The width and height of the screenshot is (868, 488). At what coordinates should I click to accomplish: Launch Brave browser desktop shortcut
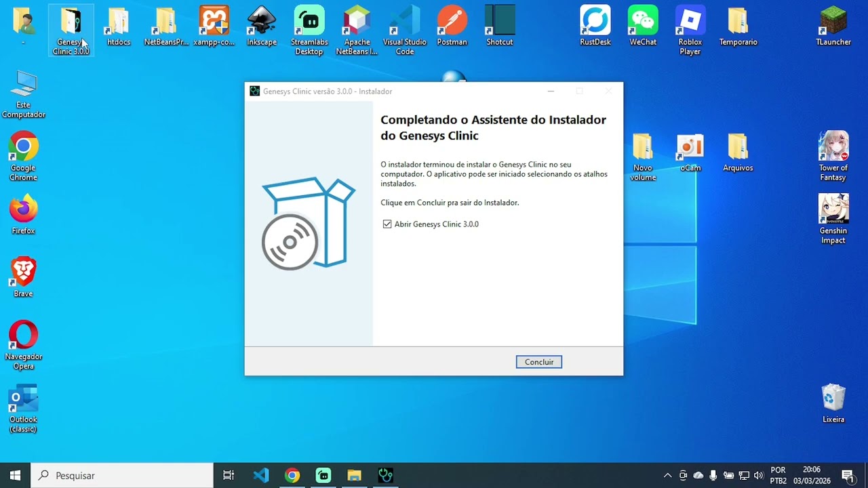tap(24, 278)
